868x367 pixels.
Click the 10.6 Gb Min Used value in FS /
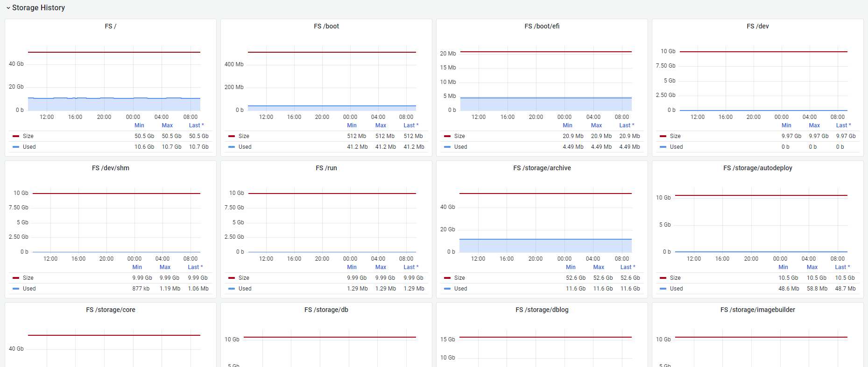pyautogui.click(x=144, y=147)
